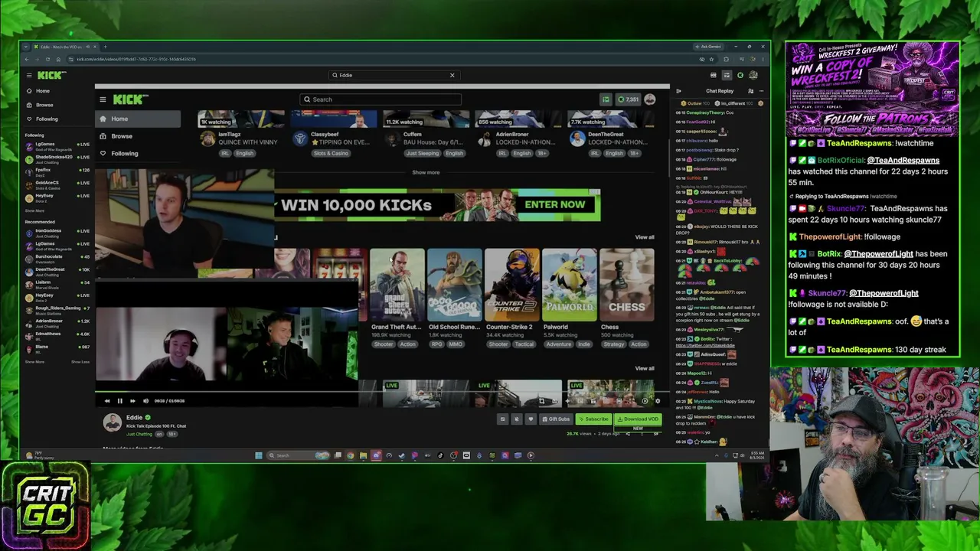Click the Just Chatting category under Eddie
The height and width of the screenshot is (551, 980).
click(x=139, y=434)
